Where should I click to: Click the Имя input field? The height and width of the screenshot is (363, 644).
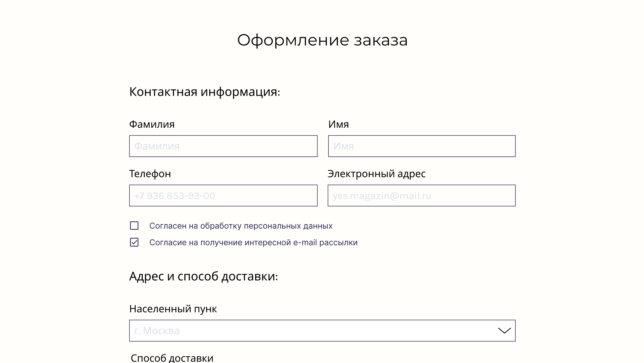[x=422, y=146]
